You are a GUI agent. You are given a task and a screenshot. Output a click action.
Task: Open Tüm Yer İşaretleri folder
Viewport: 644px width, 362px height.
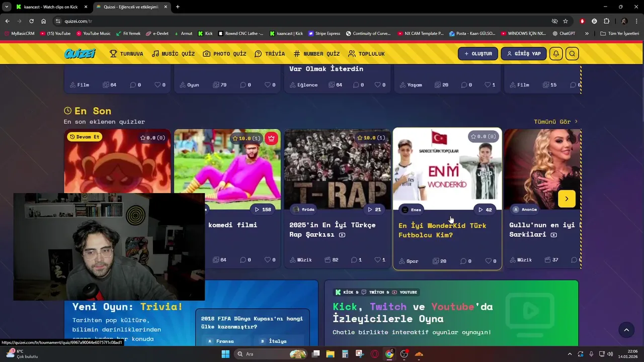(x=619, y=34)
